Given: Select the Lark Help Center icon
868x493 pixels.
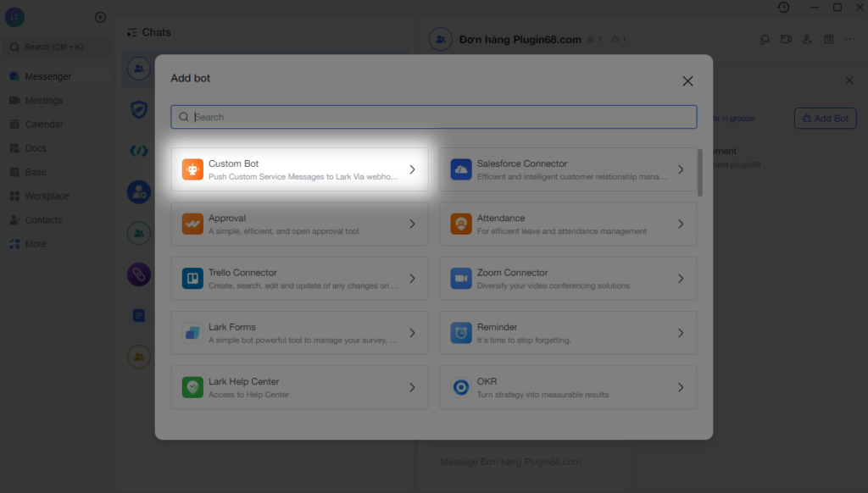Looking at the screenshot, I should [x=192, y=387].
